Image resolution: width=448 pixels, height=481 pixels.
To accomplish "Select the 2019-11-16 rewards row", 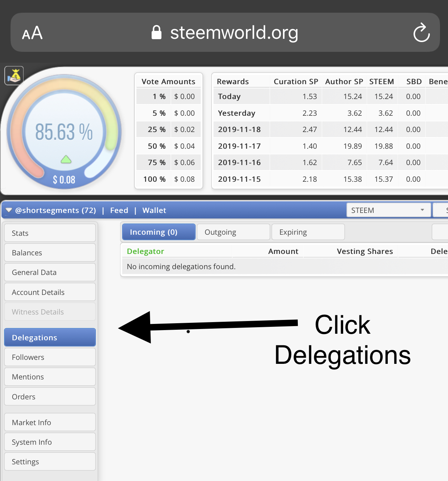I will [330, 163].
